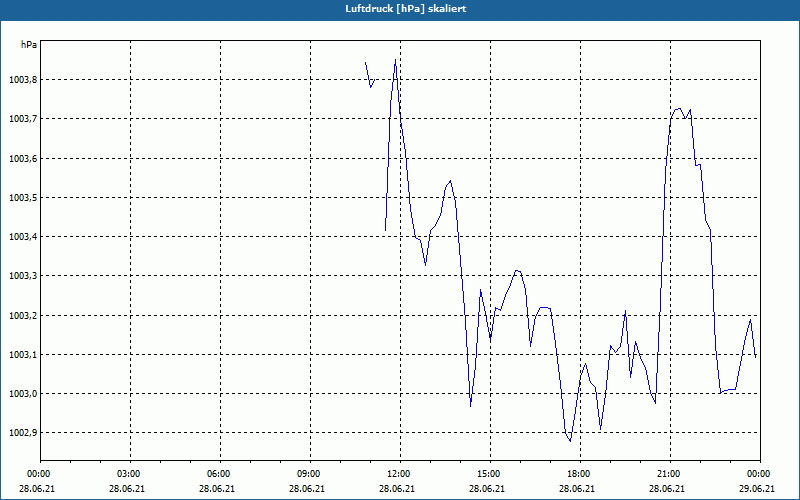
Task: Click the chart title 'Luftdruck [hPa] skaliert'
Action: pyautogui.click(x=406, y=9)
